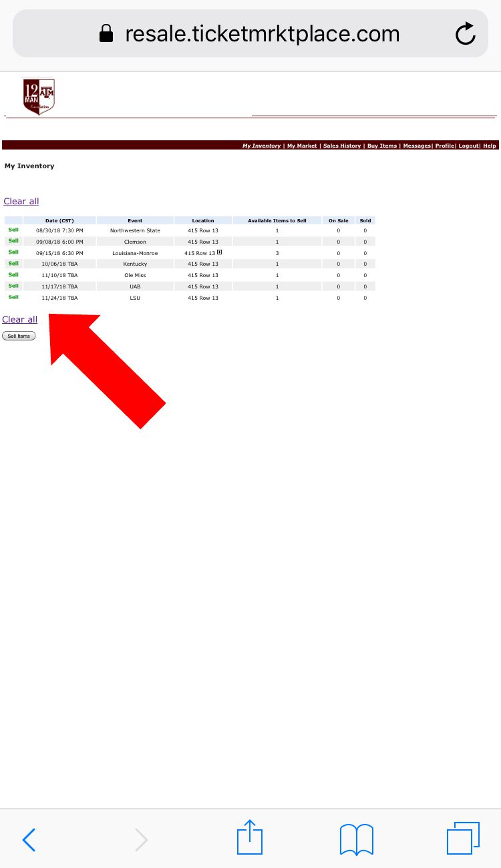This screenshot has height=868, width=501.
Task: Open the Safari share sheet
Action: [x=251, y=837]
